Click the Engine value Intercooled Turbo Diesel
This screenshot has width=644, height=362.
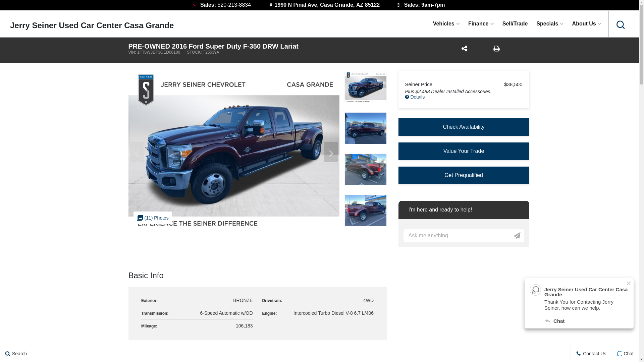point(333,313)
